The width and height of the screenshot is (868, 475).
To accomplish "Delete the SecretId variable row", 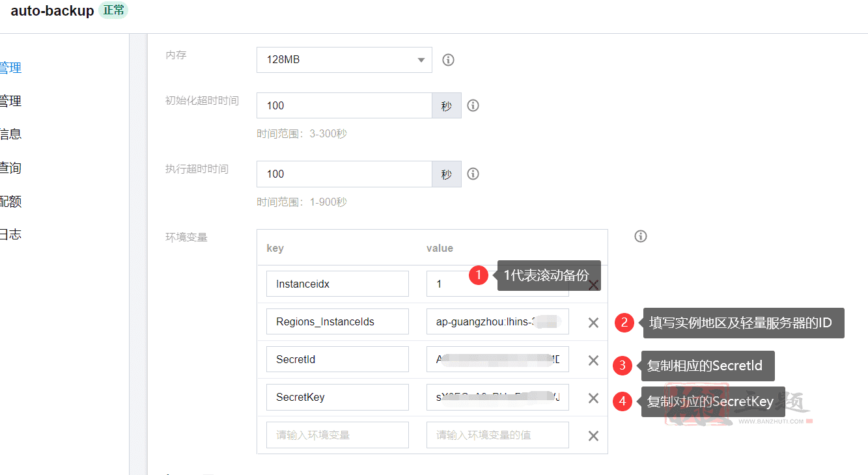I will tap(593, 360).
